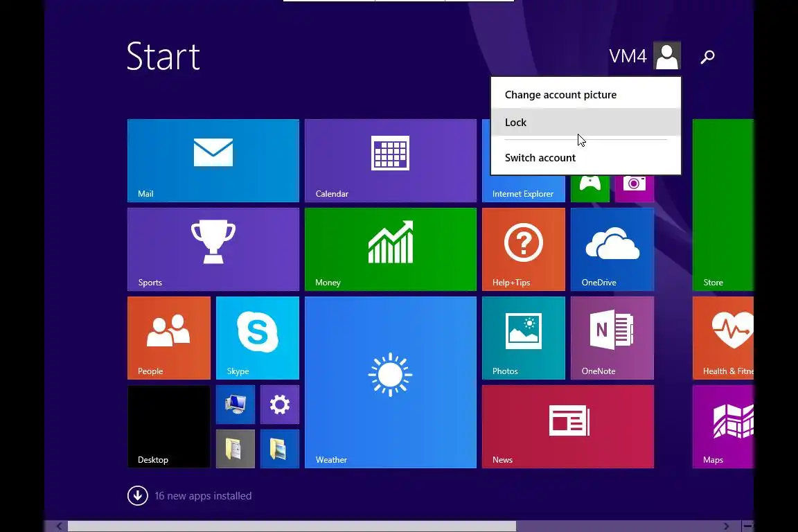Click the 16 new apps installed text

203,496
